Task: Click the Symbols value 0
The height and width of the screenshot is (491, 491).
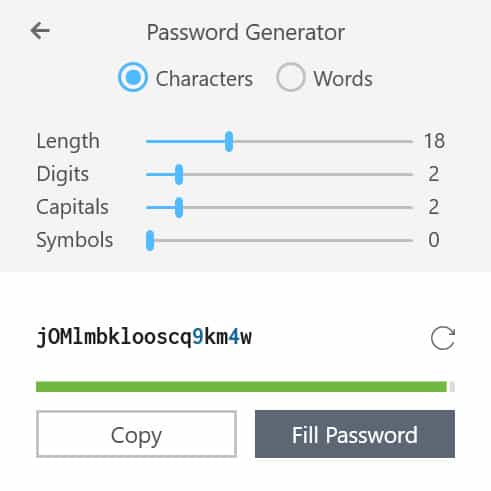Action: point(434,240)
